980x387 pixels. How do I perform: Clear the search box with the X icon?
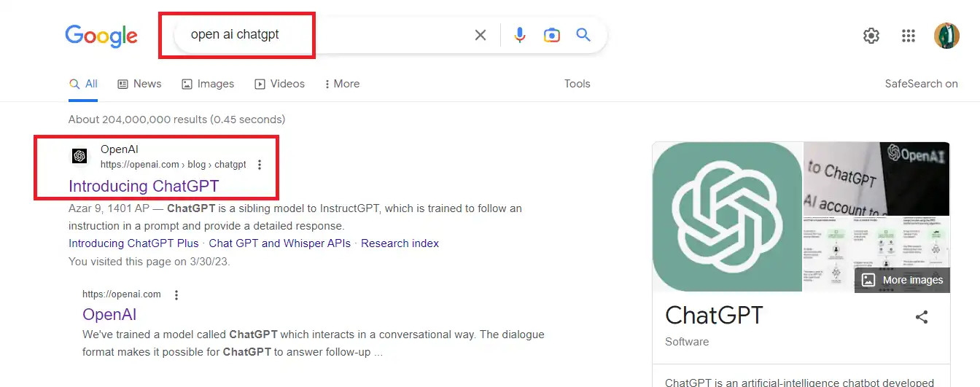[x=480, y=35]
